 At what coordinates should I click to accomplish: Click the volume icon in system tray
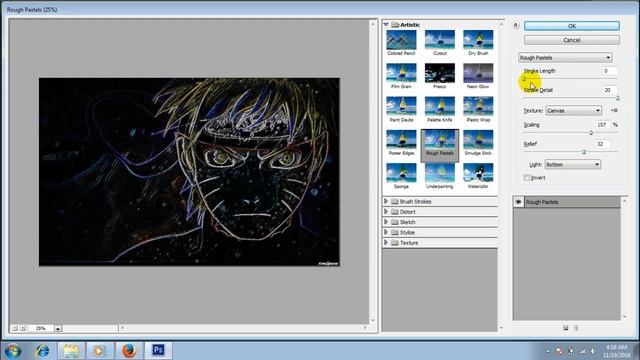tap(593, 351)
